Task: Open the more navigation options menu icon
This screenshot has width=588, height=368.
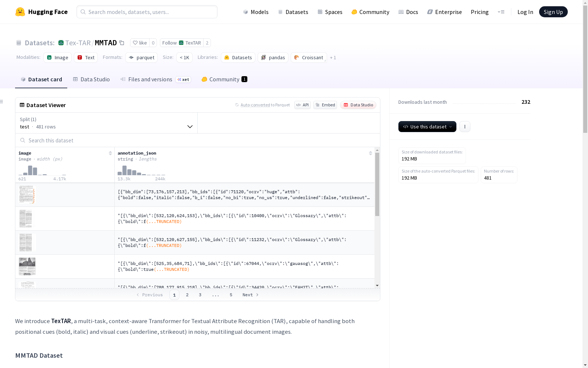Action: pos(501,12)
